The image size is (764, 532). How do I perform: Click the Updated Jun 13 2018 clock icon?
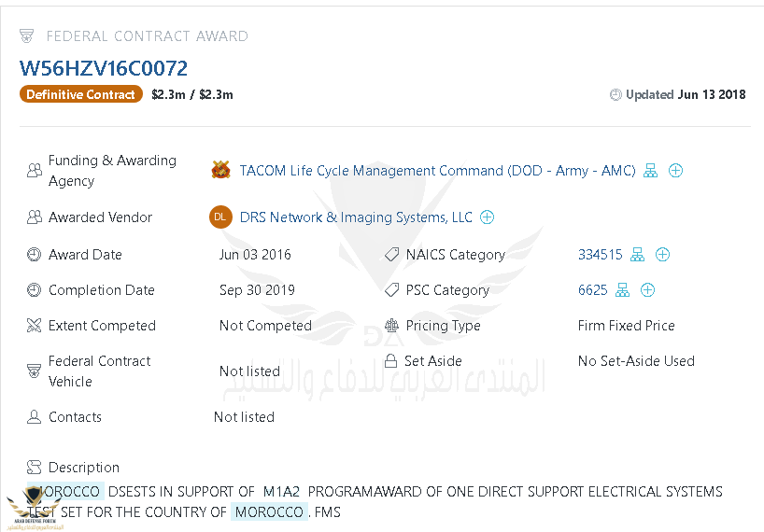pos(615,94)
